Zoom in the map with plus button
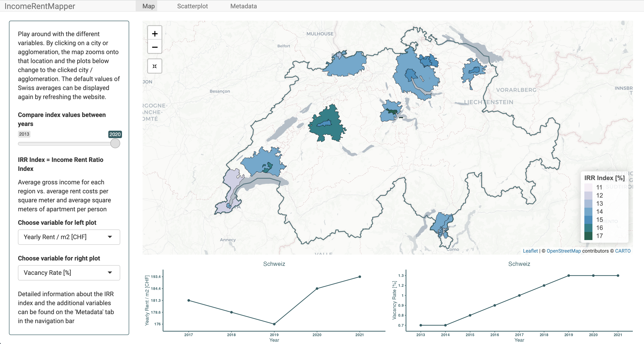This screenshot has width=644, height=344. [x=154, y=33]
